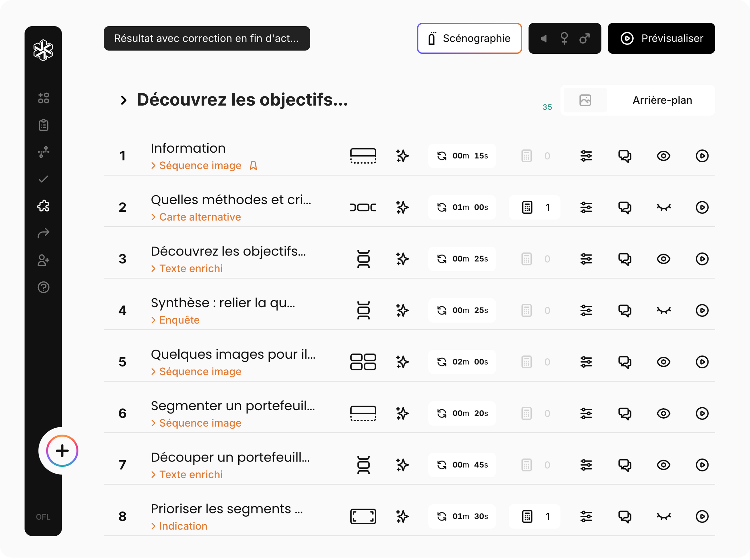This screenshot has width=750, height=560.
Task: Select the image tab beside Arrière-plan
Action: click(585, 100)
